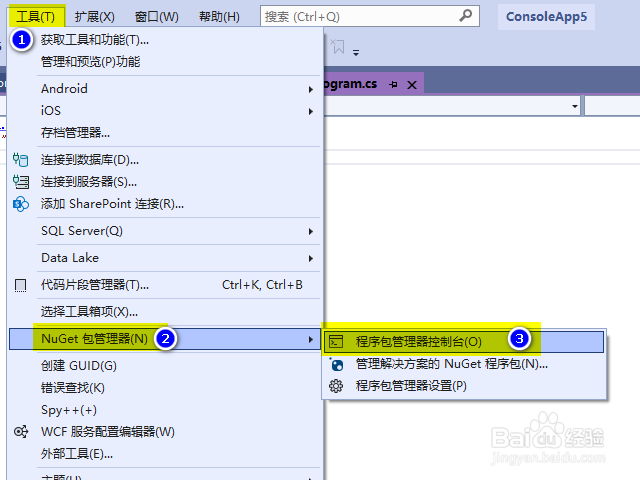Click the clear bookmarks toolbar icon

tap(337, 46)
